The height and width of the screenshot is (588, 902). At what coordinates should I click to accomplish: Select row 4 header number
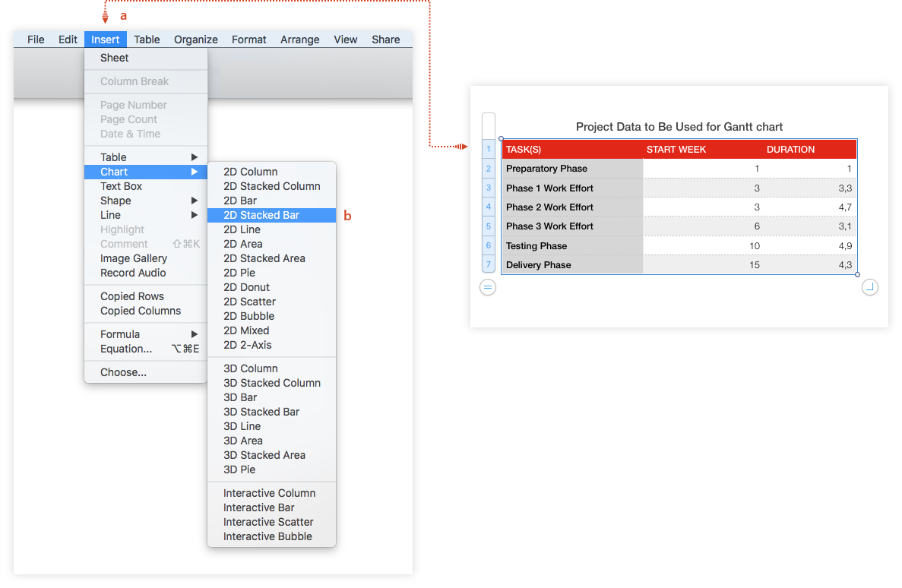[489, 207]
